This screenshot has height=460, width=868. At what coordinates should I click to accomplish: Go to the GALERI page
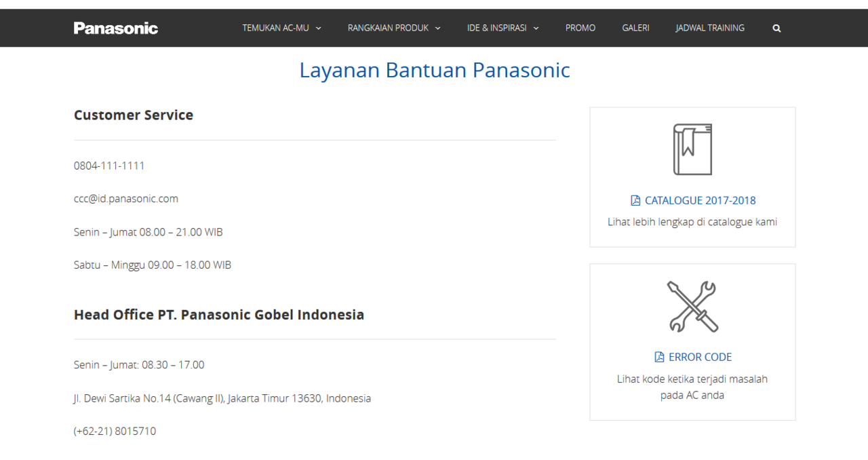635,28
